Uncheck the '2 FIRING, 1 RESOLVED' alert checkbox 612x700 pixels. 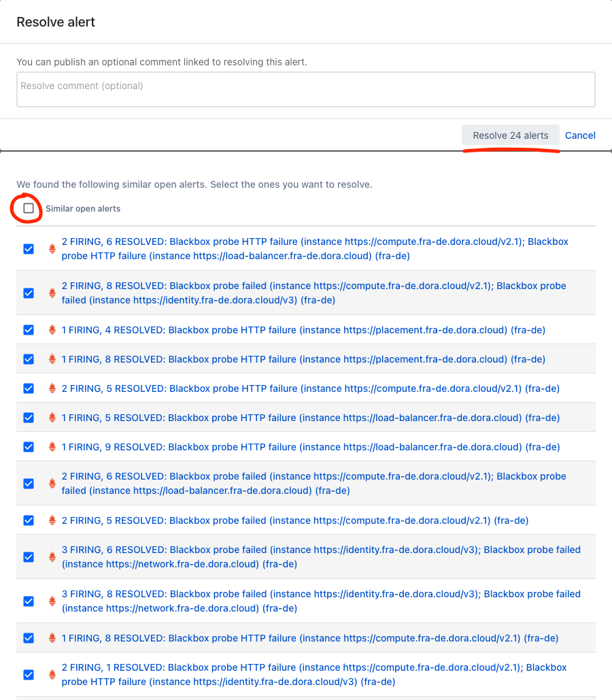[29, 675]
